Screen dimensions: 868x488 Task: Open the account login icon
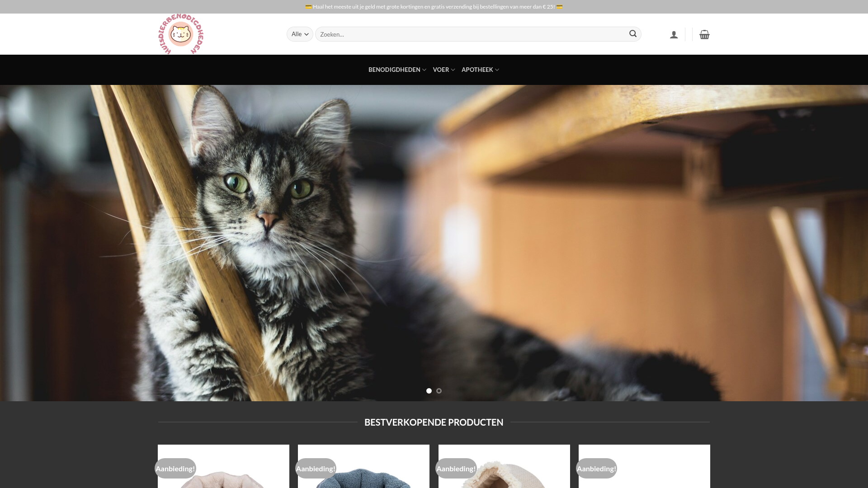[x=674, y=34]
